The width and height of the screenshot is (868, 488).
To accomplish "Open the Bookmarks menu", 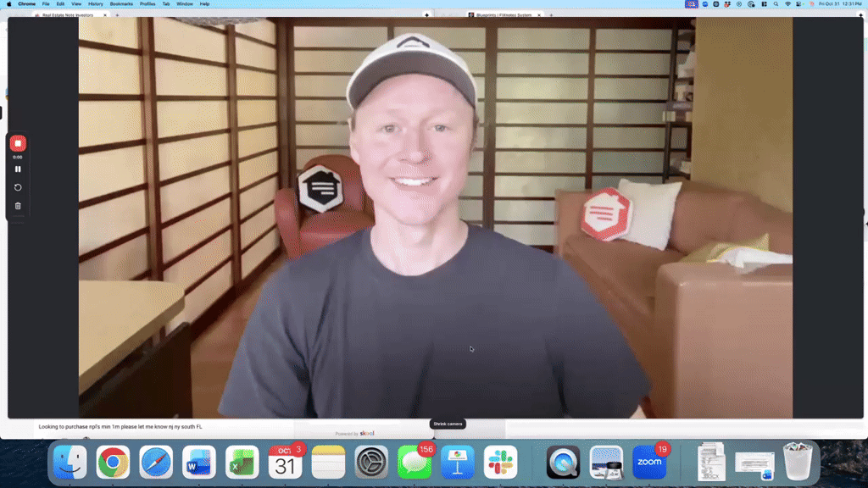I will [121, 4].
